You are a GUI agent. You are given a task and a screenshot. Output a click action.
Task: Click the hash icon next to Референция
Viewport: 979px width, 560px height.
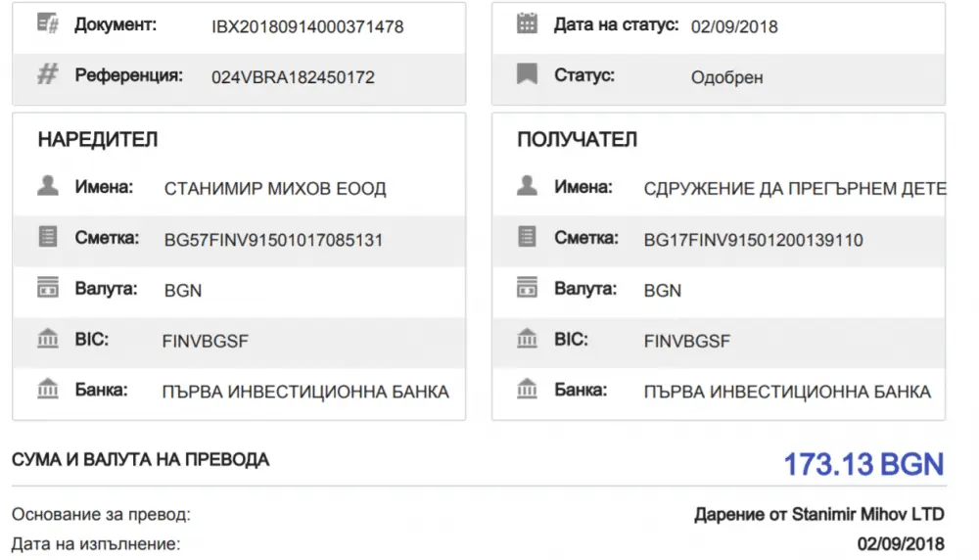[x=48, y=75]
